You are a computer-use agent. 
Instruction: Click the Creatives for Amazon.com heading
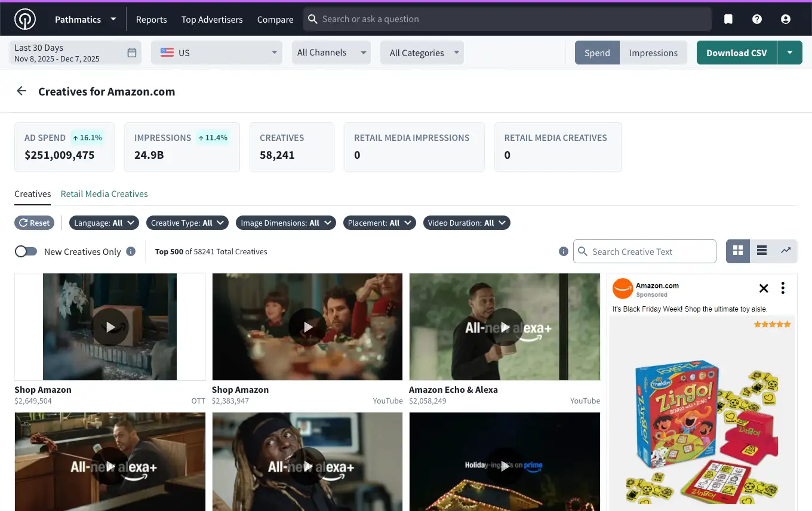[x=107, y=91]
